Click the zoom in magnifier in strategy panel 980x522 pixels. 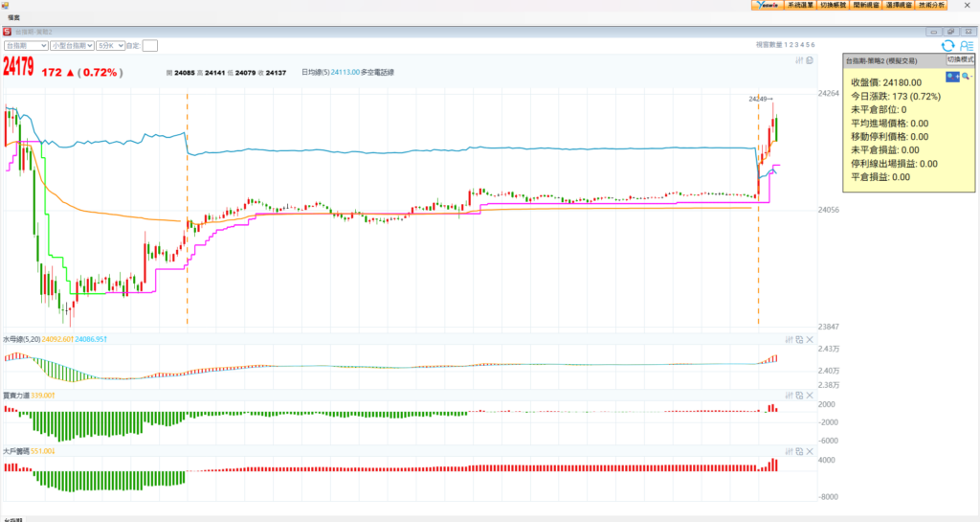tap(952, 75)
